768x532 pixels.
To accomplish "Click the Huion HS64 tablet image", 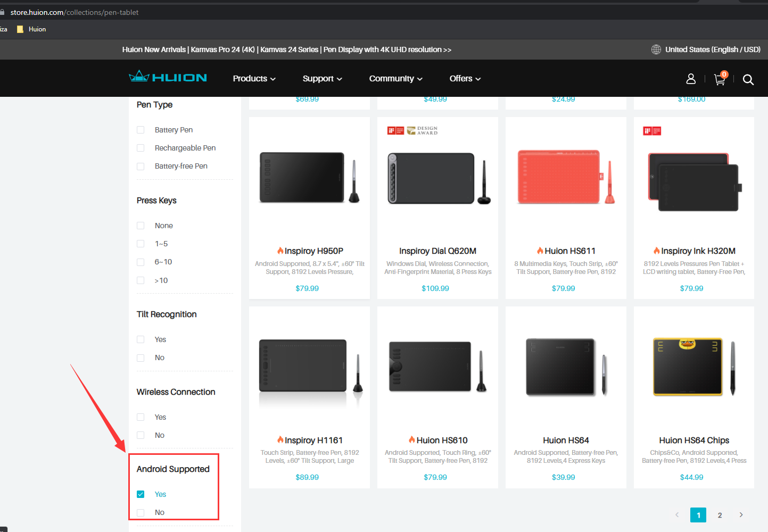I will point(566,367).
